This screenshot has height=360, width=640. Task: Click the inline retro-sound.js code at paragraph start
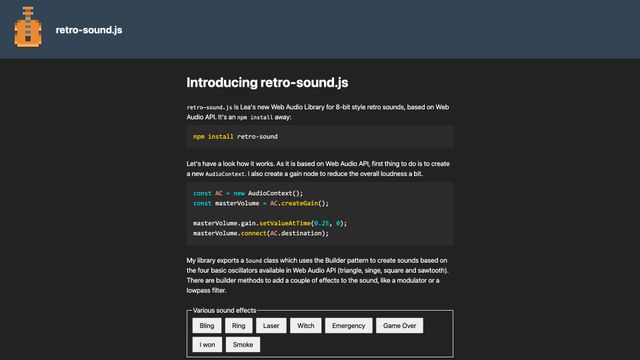point(209,107)
